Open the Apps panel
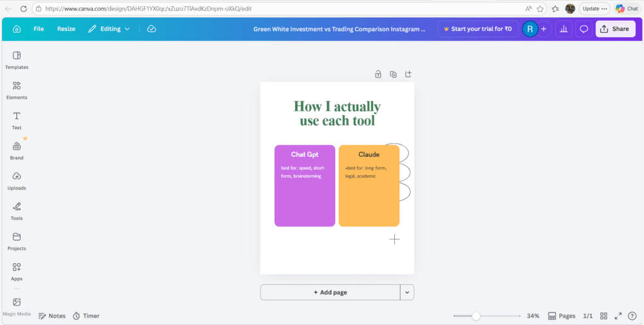This screenshot has height=325, width=644. click(16, 272)
